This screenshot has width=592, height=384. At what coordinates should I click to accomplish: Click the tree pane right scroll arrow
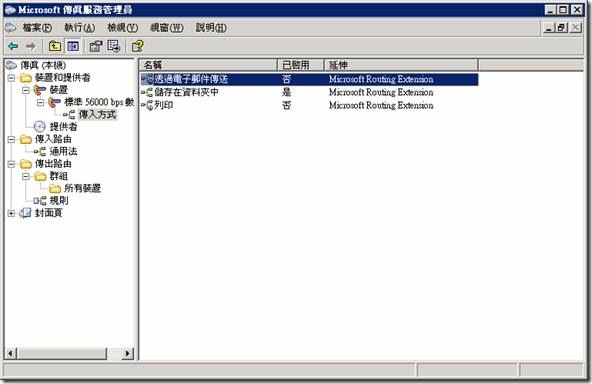128,354
